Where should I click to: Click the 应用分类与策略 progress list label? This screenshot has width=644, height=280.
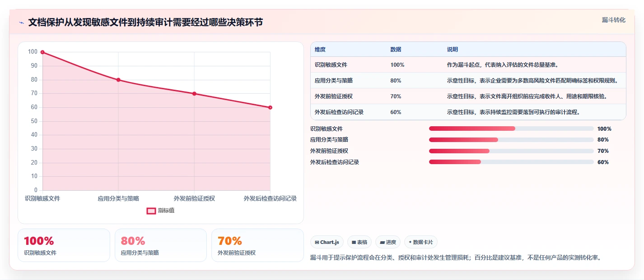pos(329,140)
